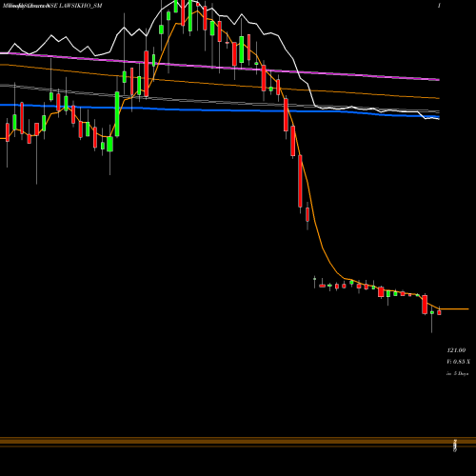
Task: Click the tallest green candle at the chart peak
Action: [x=190, y=15]
